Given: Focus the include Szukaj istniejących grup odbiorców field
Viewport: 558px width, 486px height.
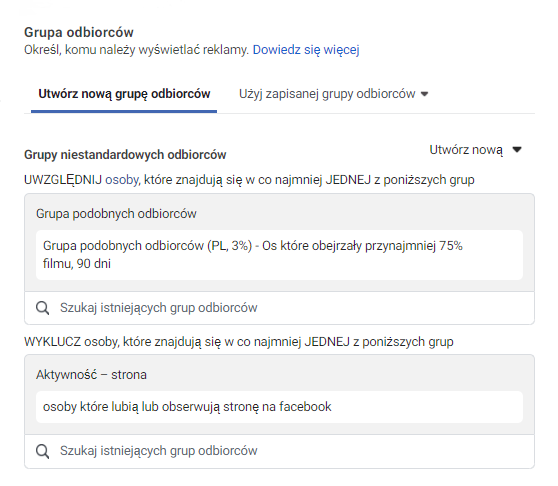Looking at the screenshot, I should click(x=279, y=308).
